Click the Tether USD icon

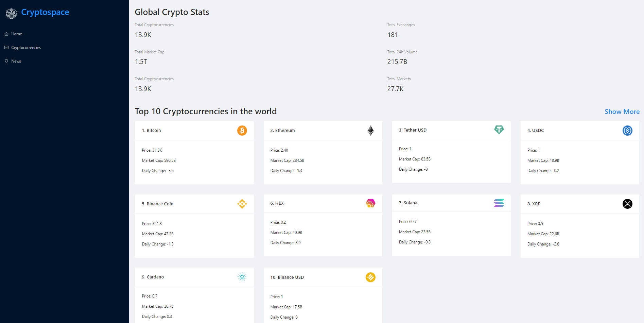499,130
